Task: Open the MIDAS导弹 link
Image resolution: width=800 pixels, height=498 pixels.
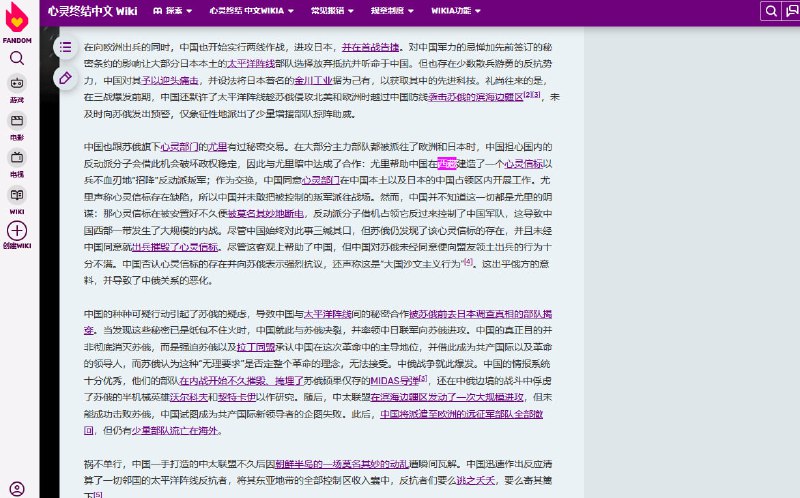Action: click(394, 381)
